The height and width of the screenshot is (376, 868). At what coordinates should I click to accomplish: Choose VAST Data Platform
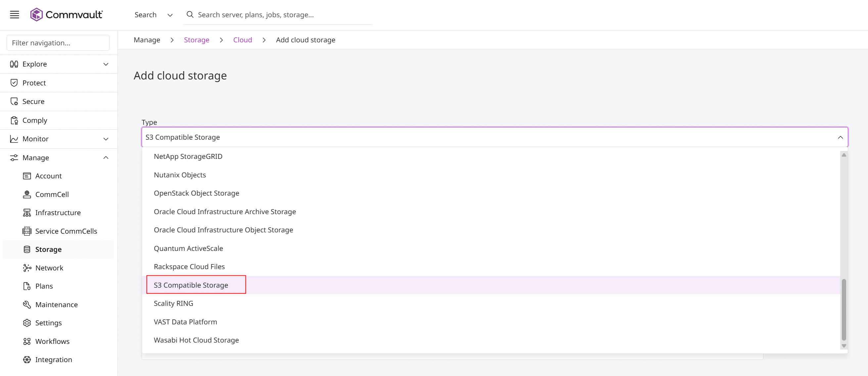[491, 322]
